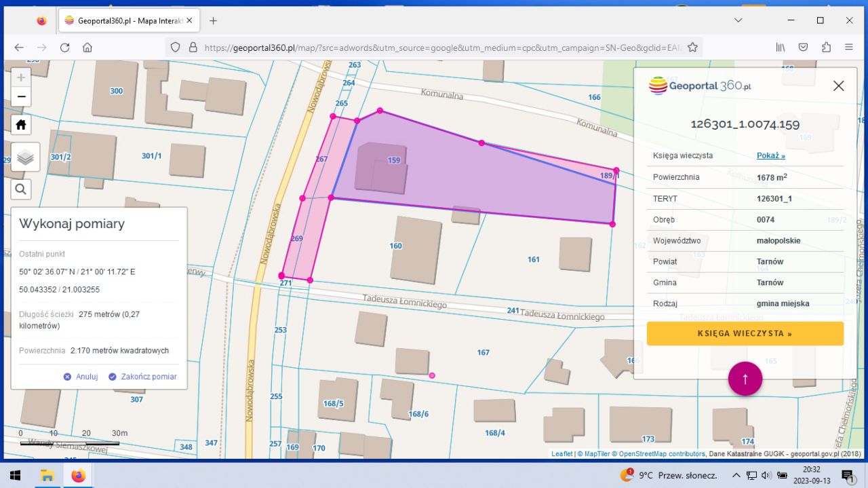Reload the page in Firefox

[x=64, y=48]
